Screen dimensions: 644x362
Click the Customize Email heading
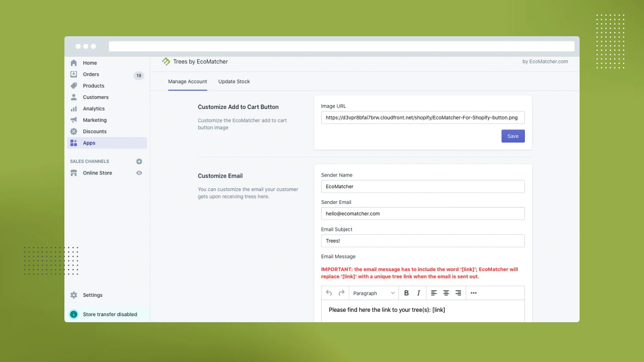220,176
